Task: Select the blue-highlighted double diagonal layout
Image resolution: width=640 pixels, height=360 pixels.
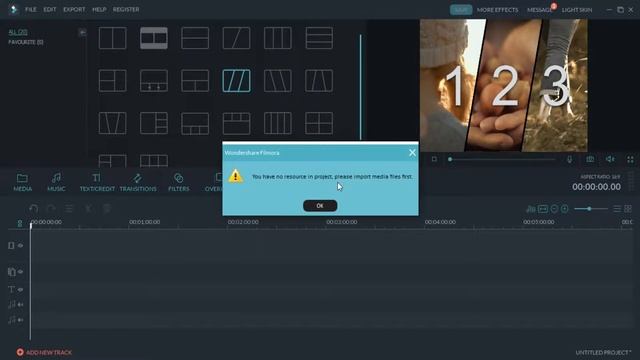Action: pos(236,80)
